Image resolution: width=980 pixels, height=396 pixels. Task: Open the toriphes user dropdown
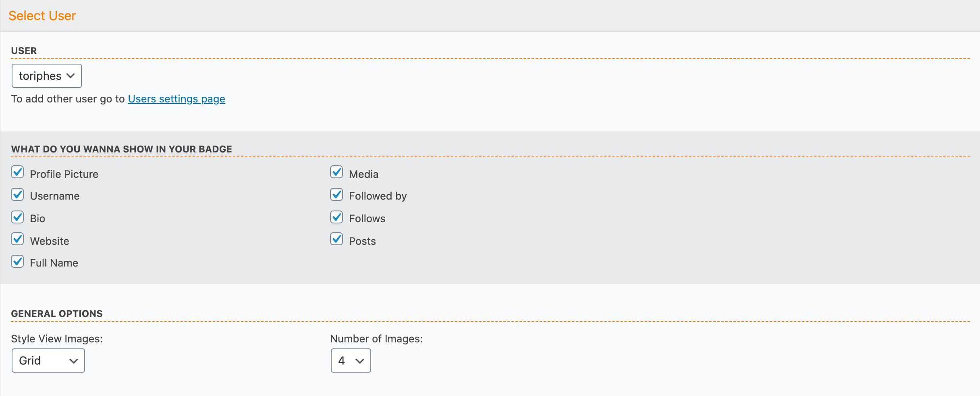coord(47,76)
